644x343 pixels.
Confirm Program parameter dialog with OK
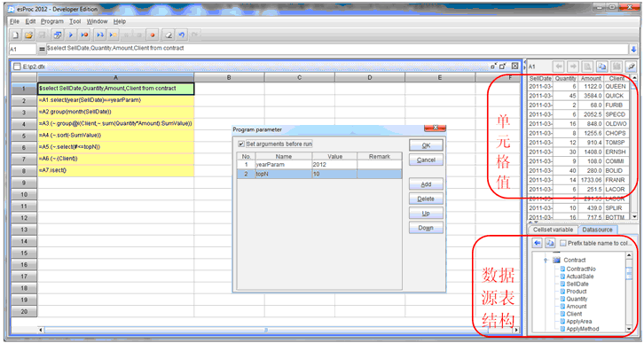(426, 145)
